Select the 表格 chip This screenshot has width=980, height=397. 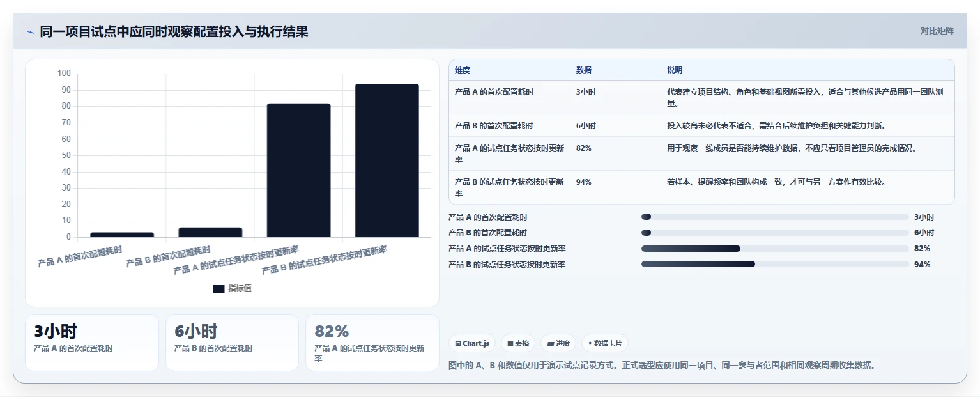(x=518, y=343)
